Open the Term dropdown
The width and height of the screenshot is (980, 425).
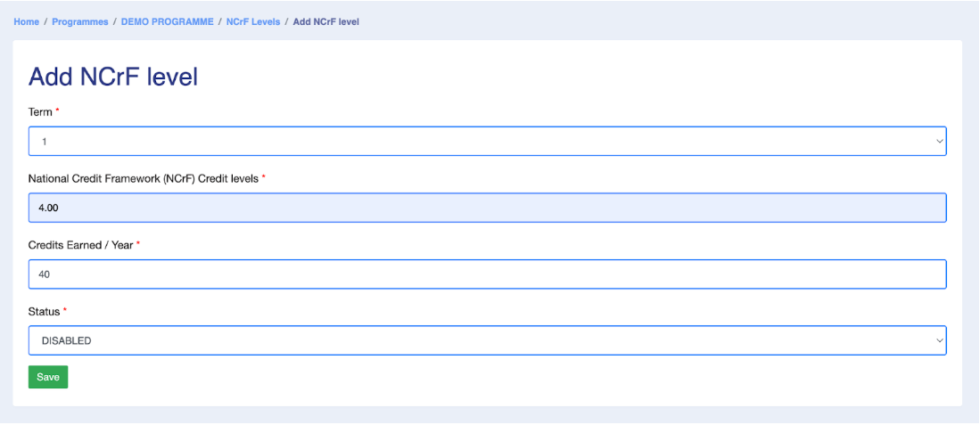click(487, 141)
